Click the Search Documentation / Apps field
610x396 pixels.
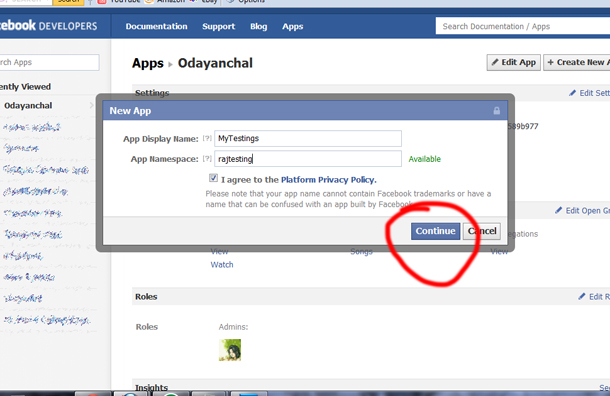[x=523, y=26]
